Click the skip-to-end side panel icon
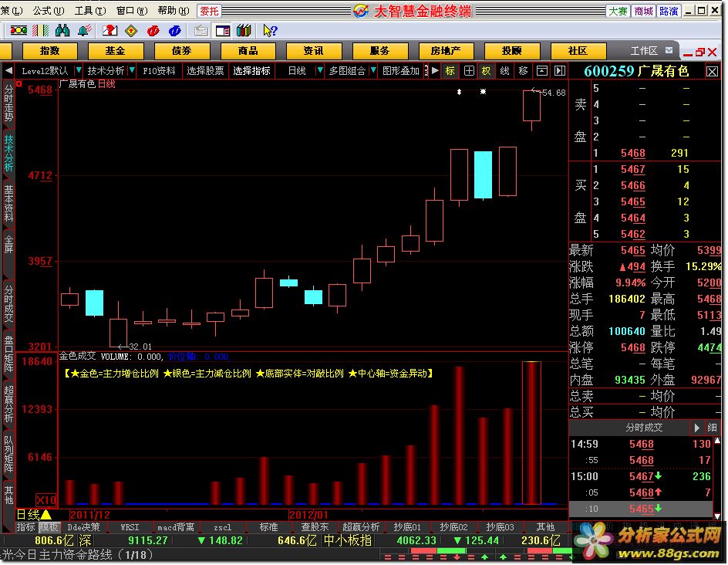 point(560,71)
